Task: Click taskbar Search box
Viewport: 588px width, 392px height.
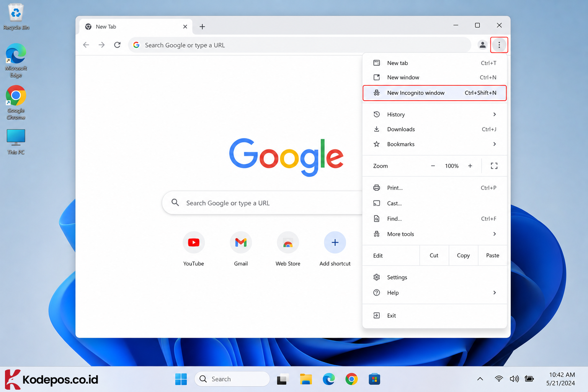Action: [232, 379]
